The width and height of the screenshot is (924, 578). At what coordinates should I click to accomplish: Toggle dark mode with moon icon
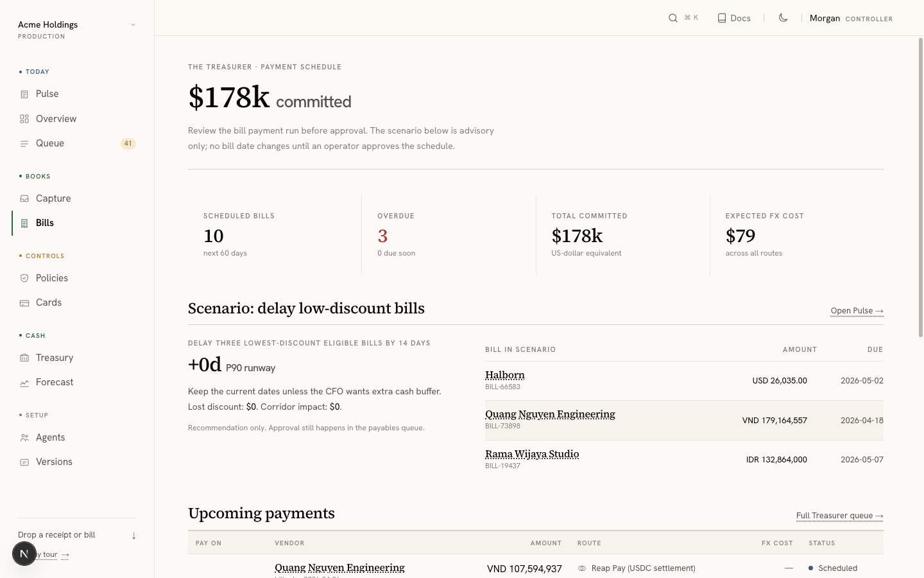pyautogui.click(x=783, y=18)
